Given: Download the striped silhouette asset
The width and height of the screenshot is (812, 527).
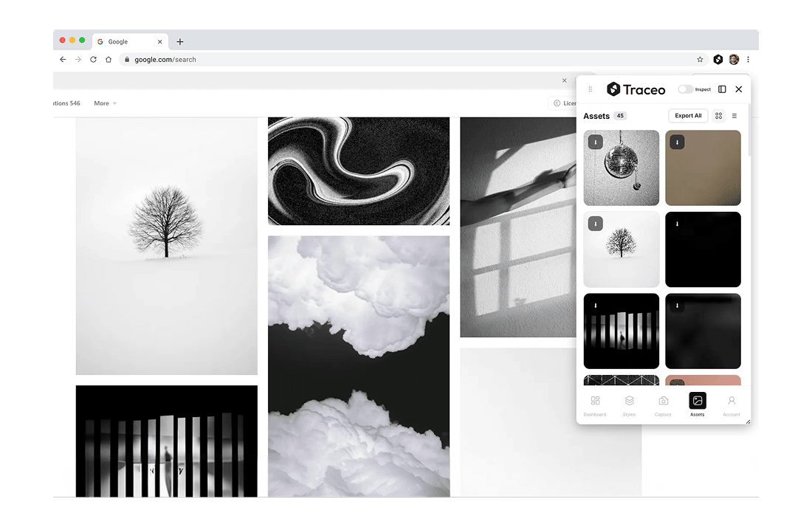Looking at the screenshot, I should point(596,306).
